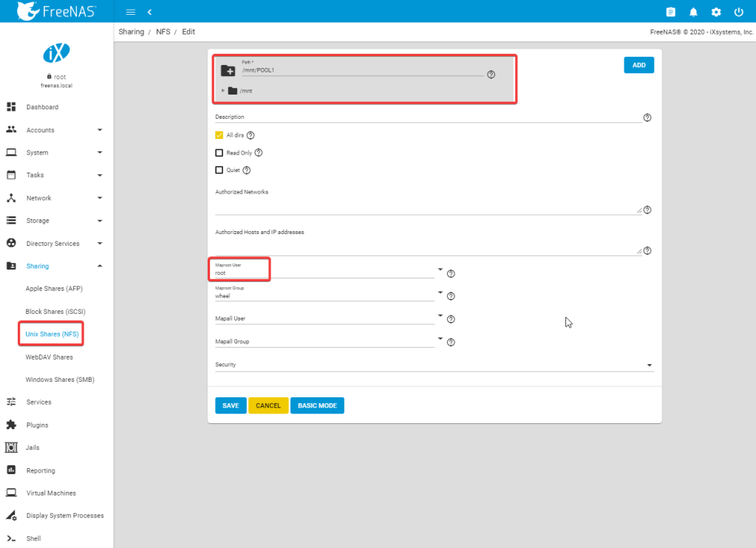Click the SAVE button
This screenshot has height=548, width=756.
tap(231, 405)
